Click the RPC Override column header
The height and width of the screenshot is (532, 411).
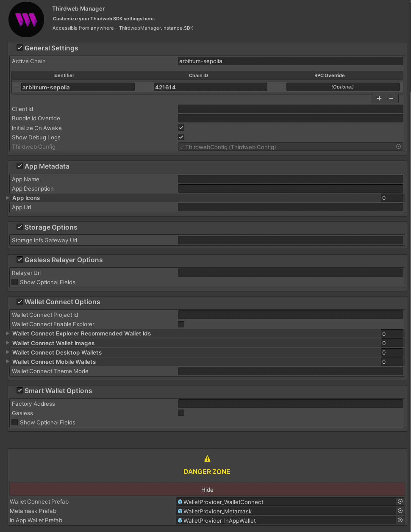330,75
